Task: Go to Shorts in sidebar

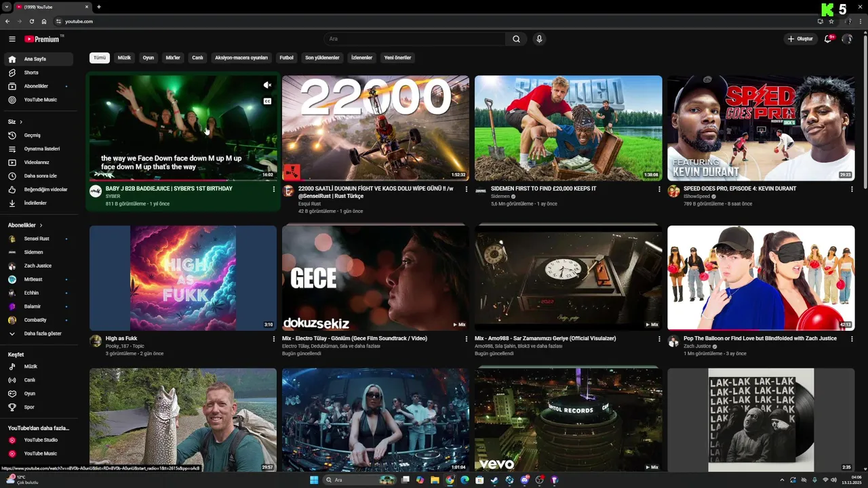Action: click(37, 73)
